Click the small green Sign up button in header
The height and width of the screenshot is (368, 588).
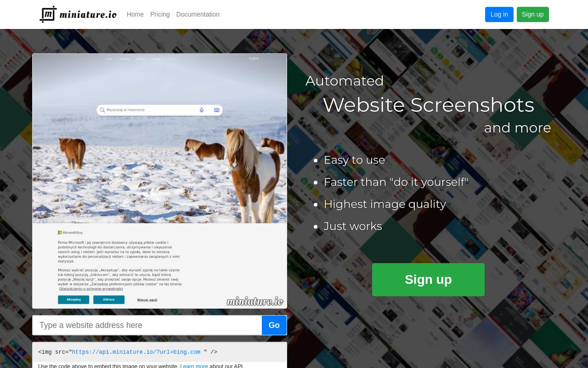(x=532, y=14)
